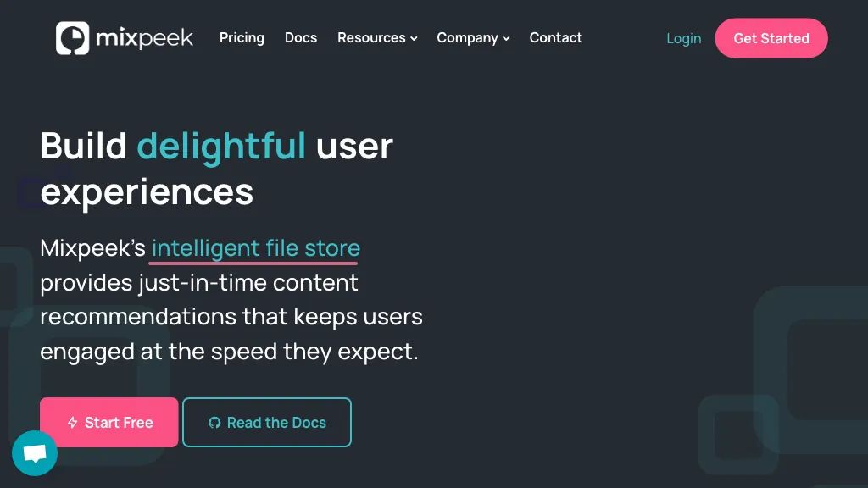Expand the Company dropdown

(x=467, y=38)
